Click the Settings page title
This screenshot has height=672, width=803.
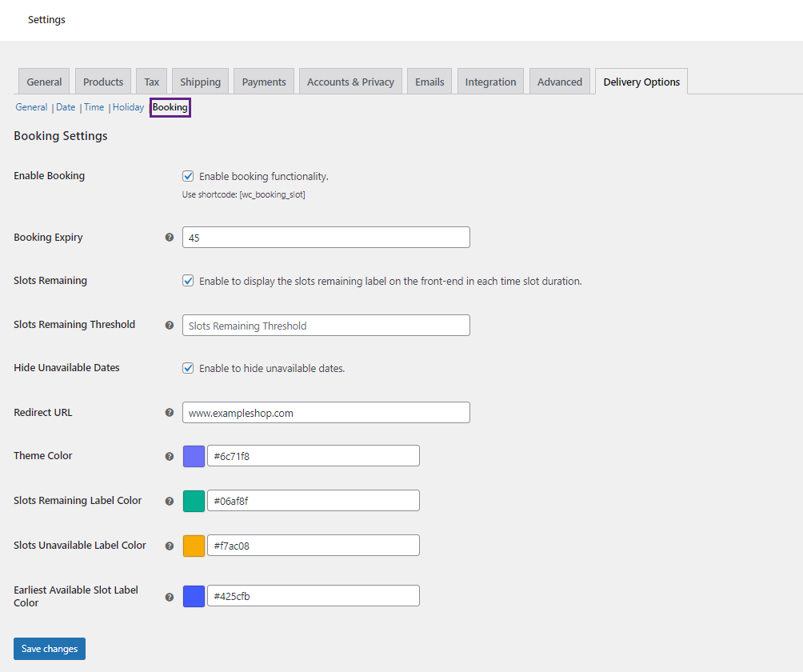(x=46, y=19)
